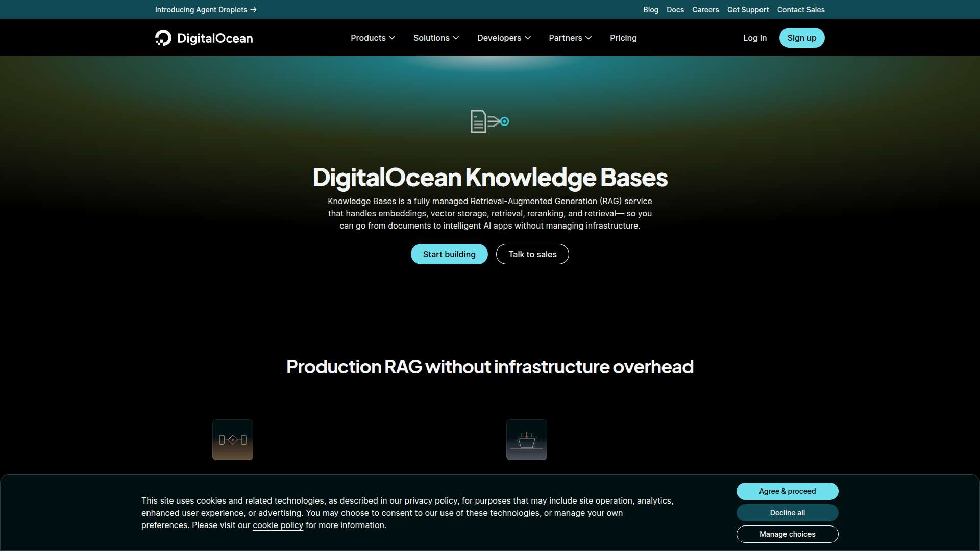Go to the Pricing page
Viewport: 980px width, 551px height.
tap(623, 38)
